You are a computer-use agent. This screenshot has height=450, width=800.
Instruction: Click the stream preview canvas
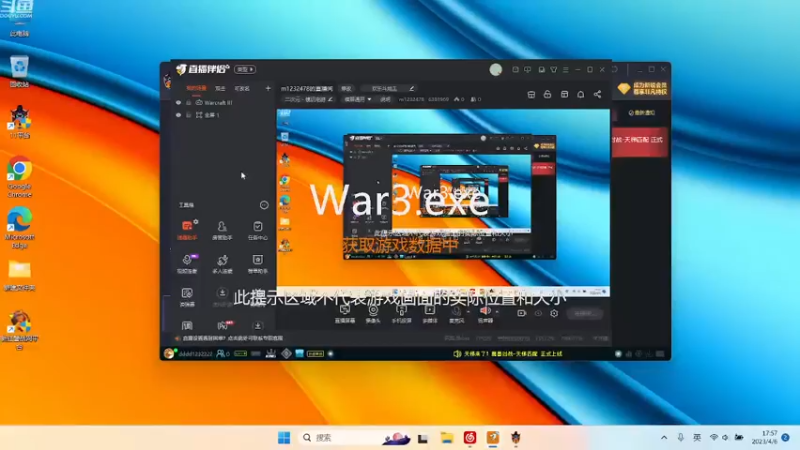pos(443,203)
